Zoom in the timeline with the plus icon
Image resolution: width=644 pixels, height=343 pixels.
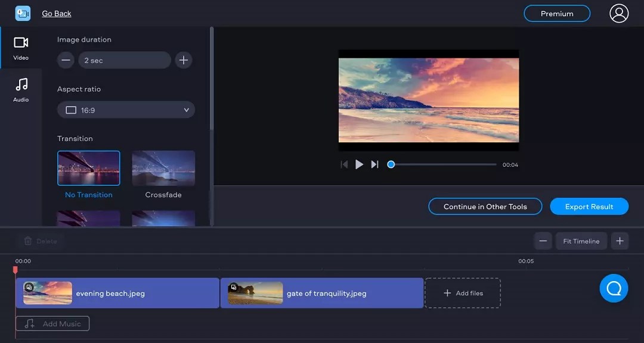click(620, 241)
